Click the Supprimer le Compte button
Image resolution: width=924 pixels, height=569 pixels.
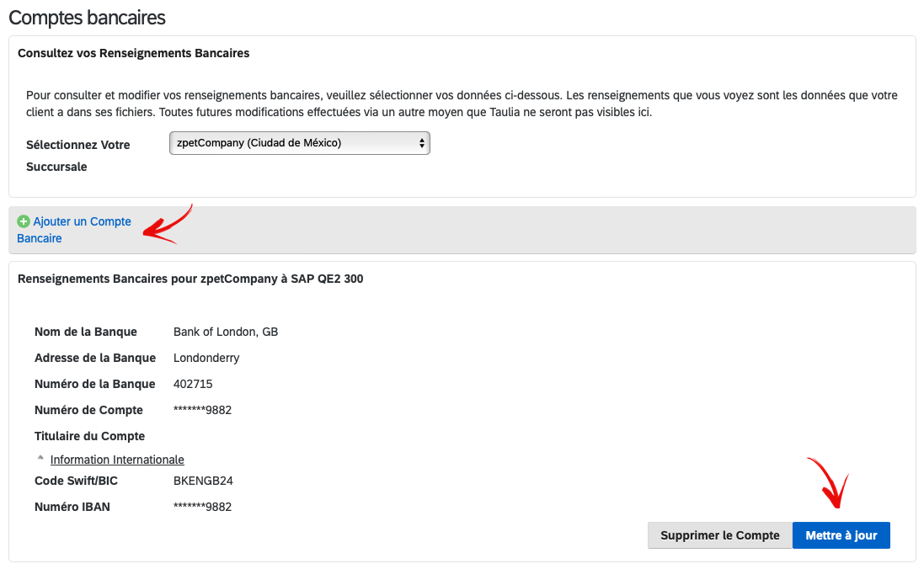(x=719, y=535)
